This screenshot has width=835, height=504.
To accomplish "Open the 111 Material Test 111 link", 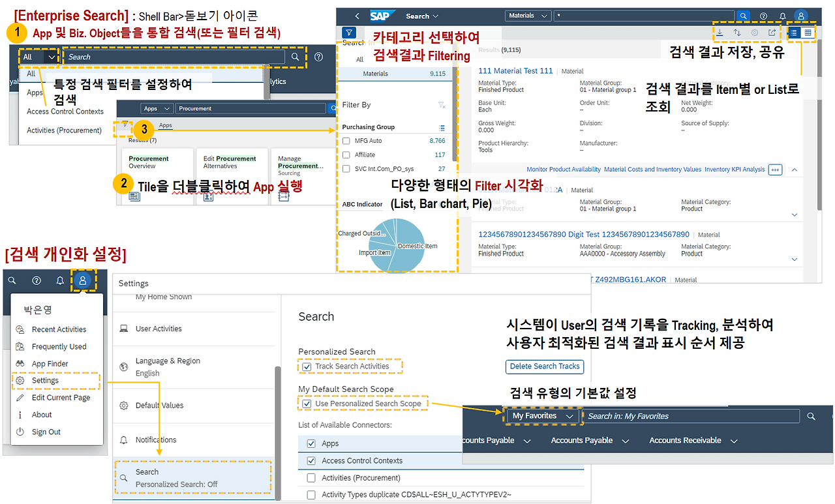I will pos(515,70).
